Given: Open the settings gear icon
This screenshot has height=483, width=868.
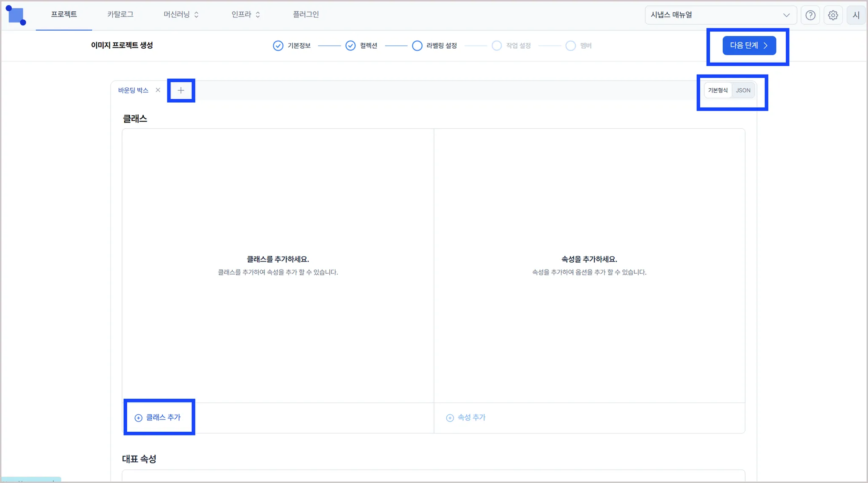Looking at the screenshot, I should point(833,15).
